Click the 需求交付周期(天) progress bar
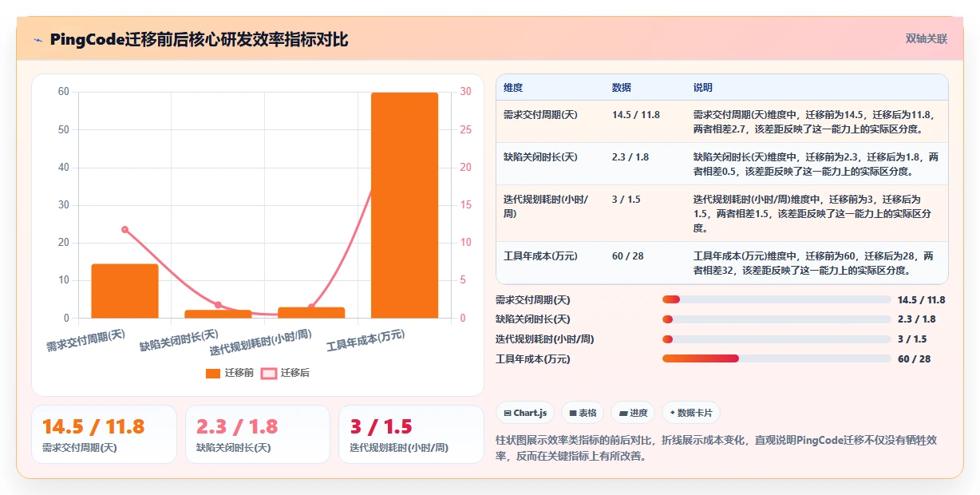980x495 pixels. 776,299
